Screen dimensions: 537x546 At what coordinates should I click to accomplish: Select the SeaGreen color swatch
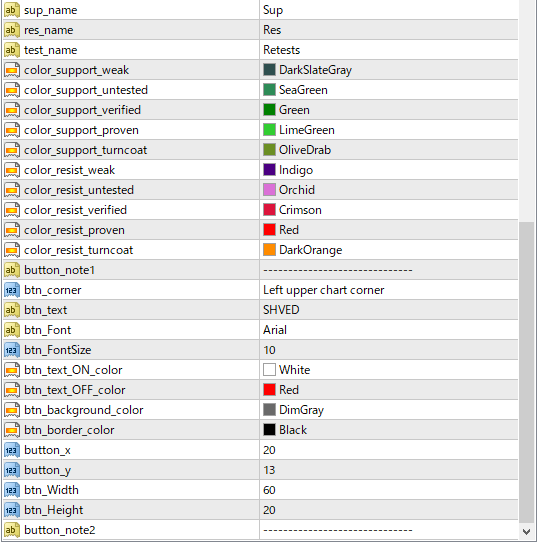point(269,90)
